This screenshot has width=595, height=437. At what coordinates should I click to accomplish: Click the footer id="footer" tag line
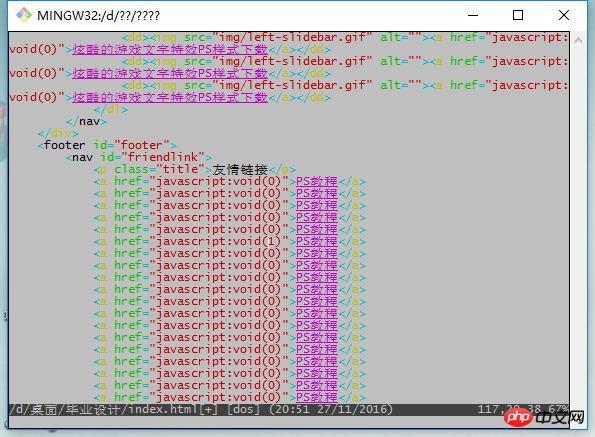point(107,145)
